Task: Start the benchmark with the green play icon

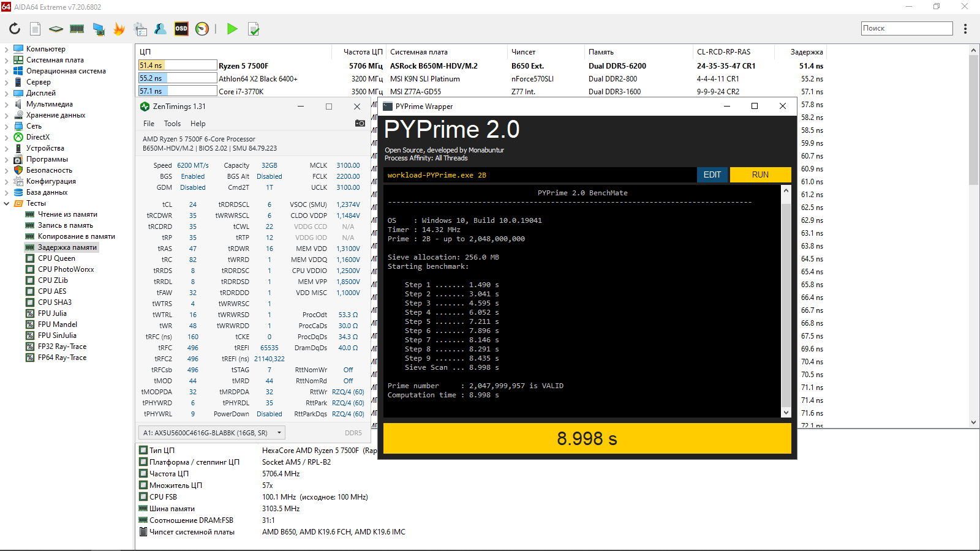Action: click(x=232, y=29)
